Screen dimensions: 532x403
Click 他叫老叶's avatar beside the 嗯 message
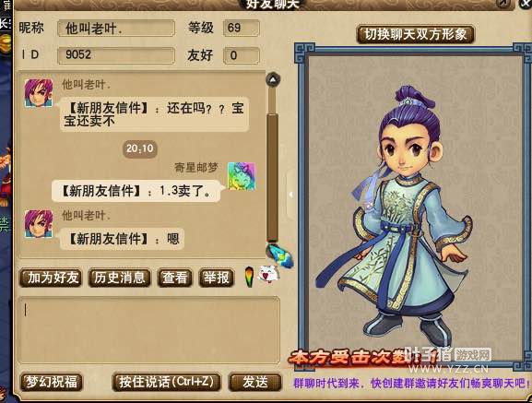(x=39, y=223)
